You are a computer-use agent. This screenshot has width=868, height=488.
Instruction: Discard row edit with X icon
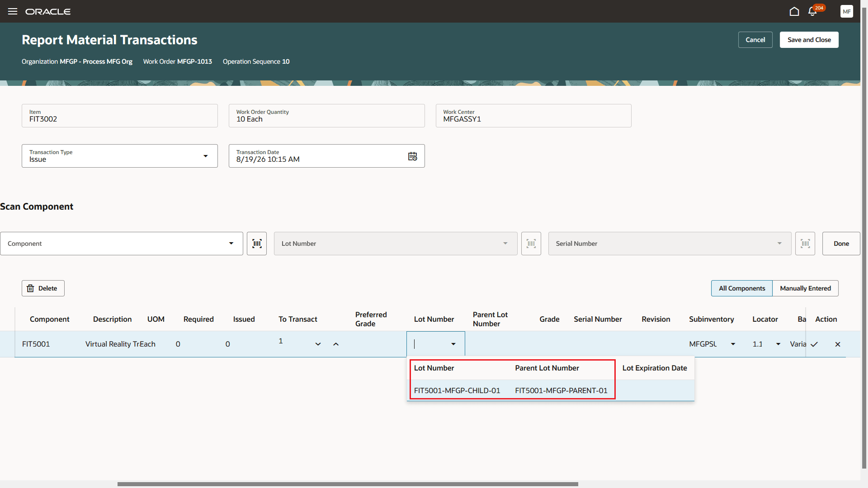coord(838,344)
